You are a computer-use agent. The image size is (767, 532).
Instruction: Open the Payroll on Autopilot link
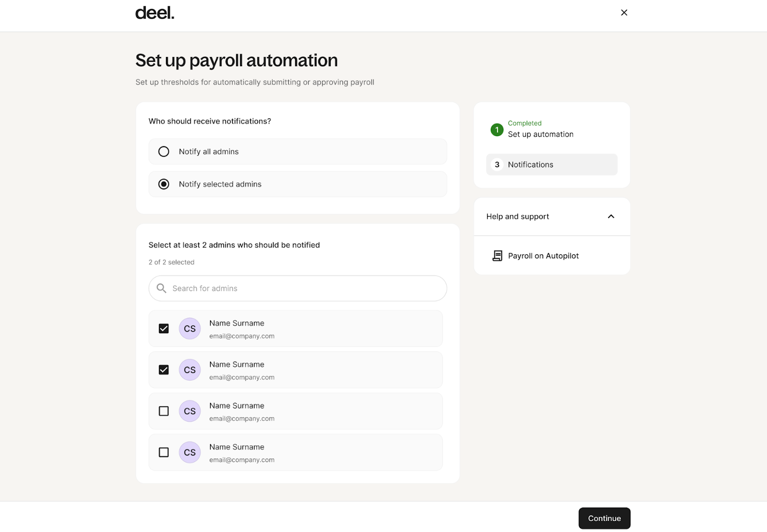click(543, 256)
